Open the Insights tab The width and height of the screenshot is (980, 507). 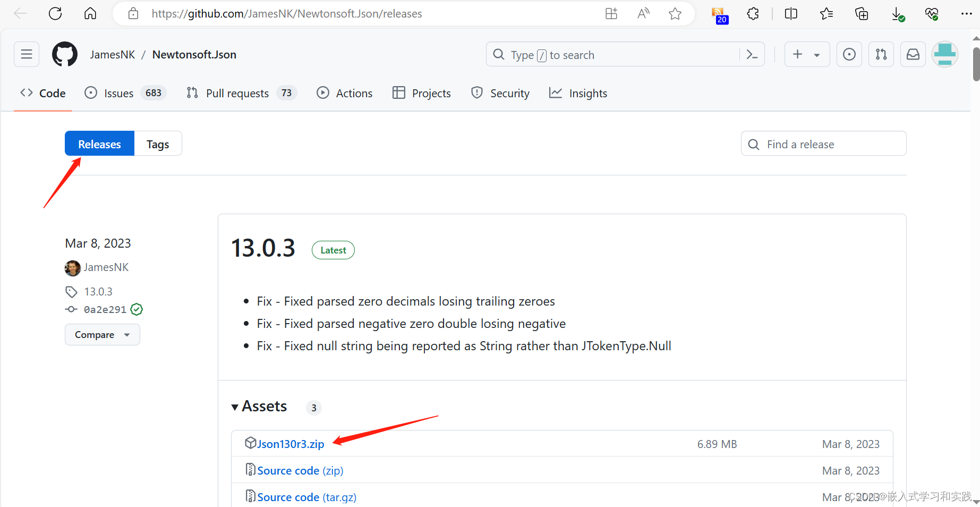pos(578,93)
